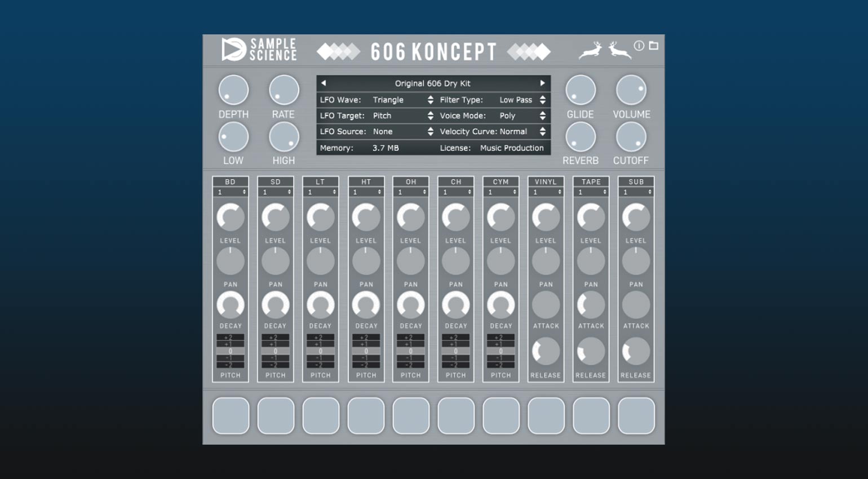Change Velocity Curve Normal selector
The width and height of the screenshot is (868, 479).
pos(522,131)
